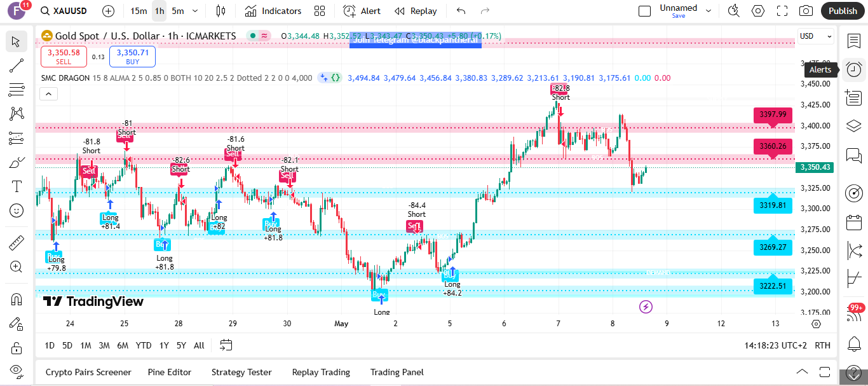868x386 pixels.
Task: Publish the chart idea
Action: [x=843, y=11]
